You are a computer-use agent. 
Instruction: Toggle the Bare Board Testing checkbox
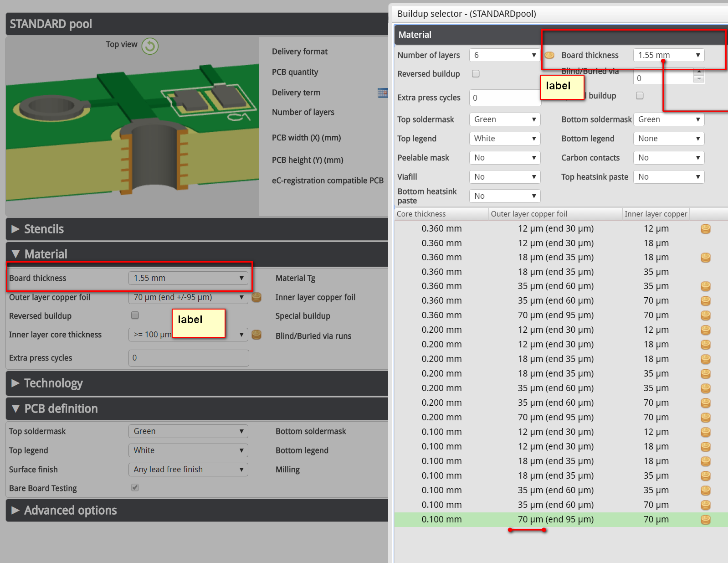135,487
